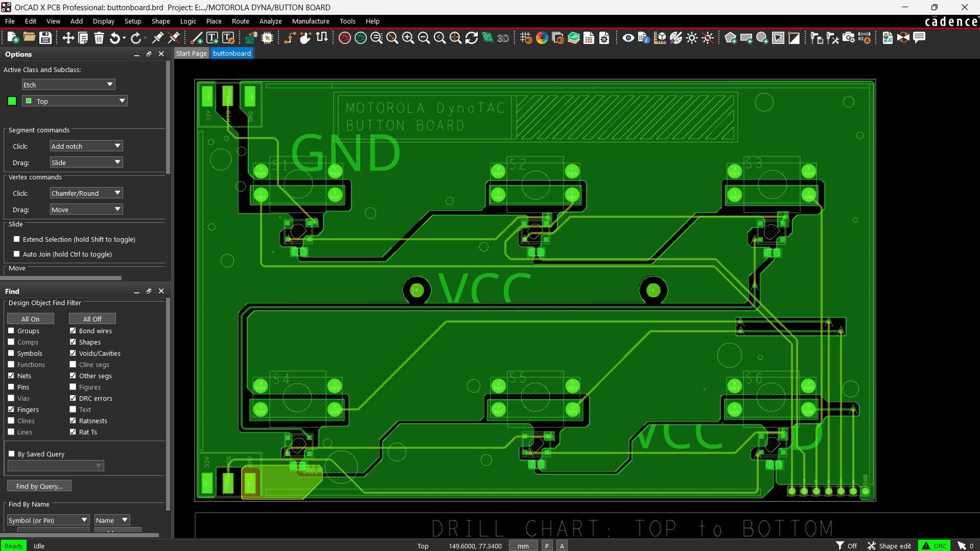Image resolution: width=980 pixels, height=551 pixels.
Task: Click the eye visibility icon in toolbar
Action: [628, 38]
